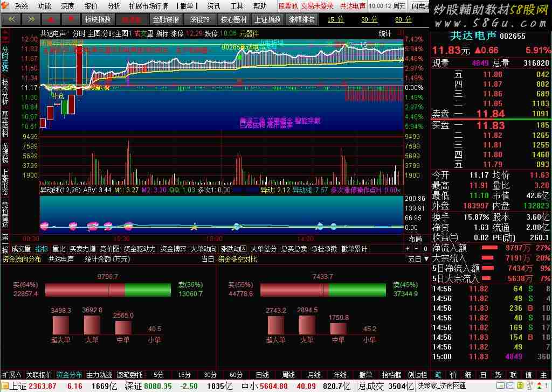This screenshot has width=552, height=392.
Task: Click the 涨幅排名 toolbar button
Action: point(301,19)
